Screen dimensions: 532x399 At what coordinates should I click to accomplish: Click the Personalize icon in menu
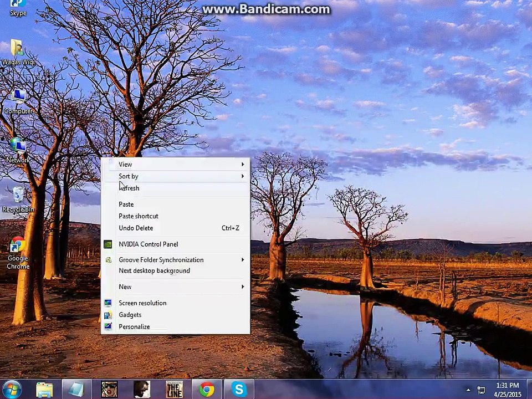[108, 327]
